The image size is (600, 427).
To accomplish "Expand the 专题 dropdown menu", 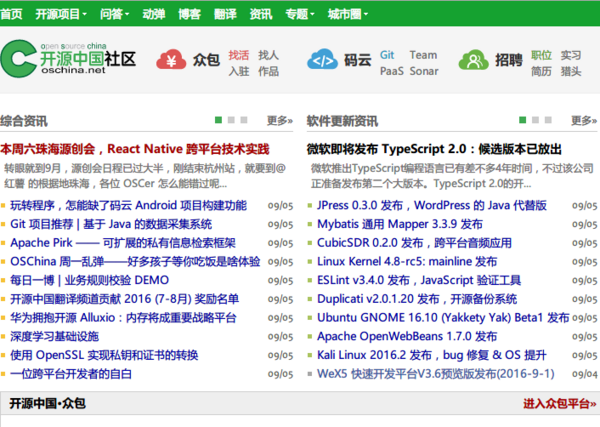I will 299,15.
